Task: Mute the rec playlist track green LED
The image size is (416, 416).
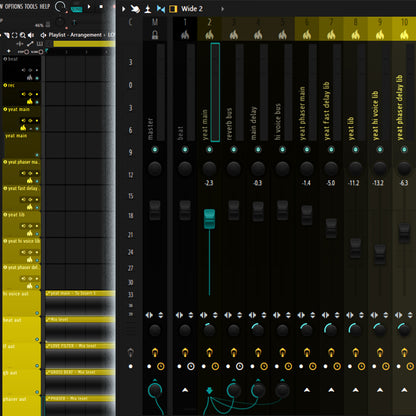Action: click(37, 102)
